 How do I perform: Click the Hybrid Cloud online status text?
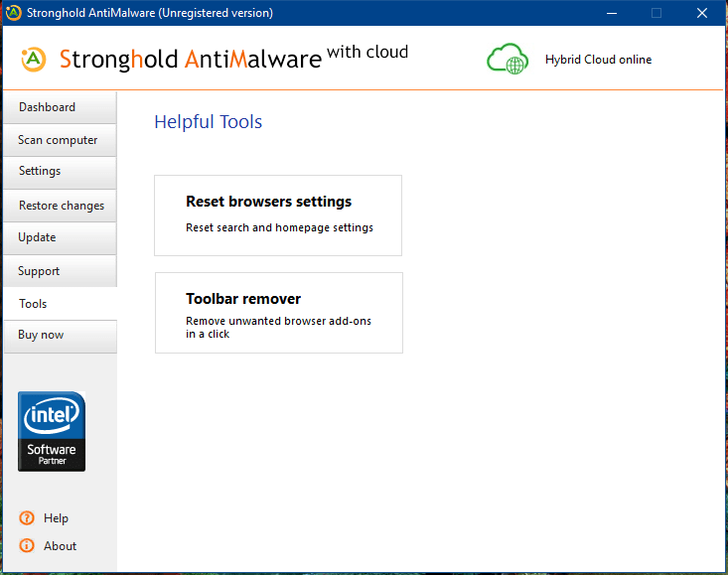(x=598, y=60)
